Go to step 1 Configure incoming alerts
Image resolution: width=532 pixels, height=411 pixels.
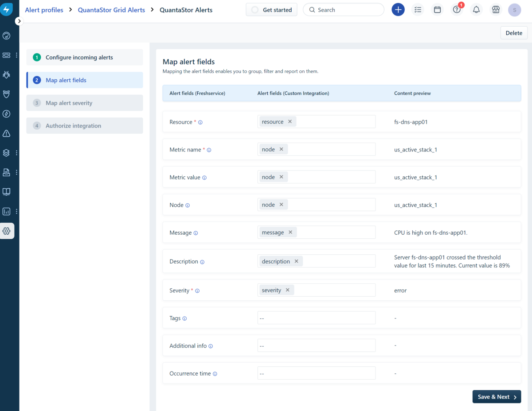[x=85, y=57]
